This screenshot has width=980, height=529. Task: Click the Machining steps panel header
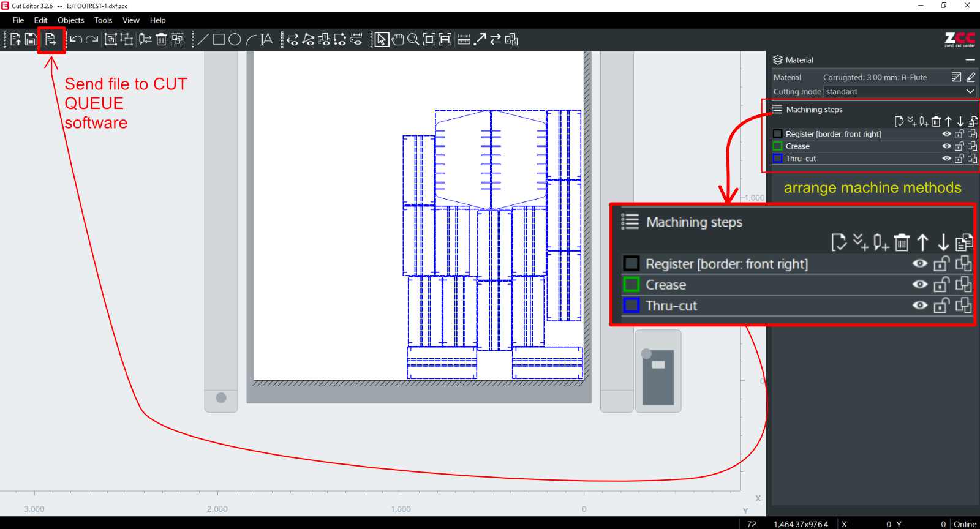click(x=814, y=110)
